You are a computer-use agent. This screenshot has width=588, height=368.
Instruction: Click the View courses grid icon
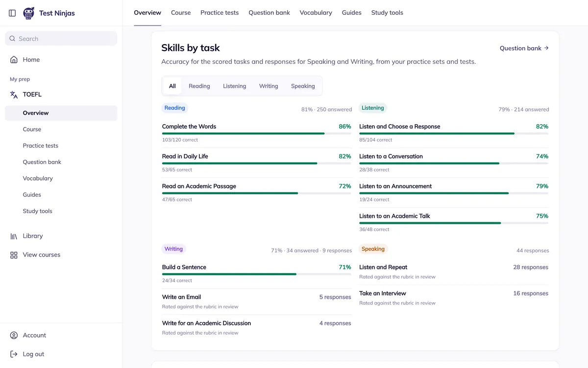(14, 255)
